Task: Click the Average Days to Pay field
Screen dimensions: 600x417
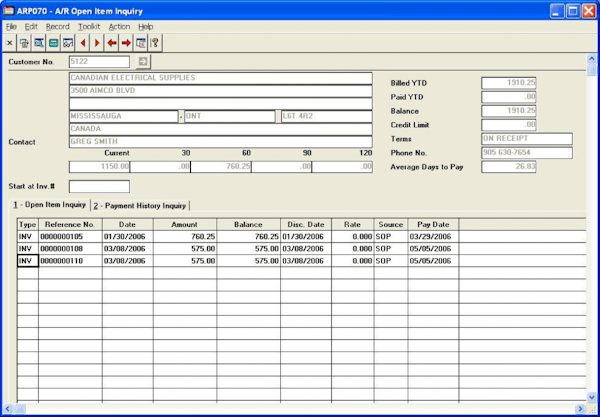Action: (x=509, y=167)
